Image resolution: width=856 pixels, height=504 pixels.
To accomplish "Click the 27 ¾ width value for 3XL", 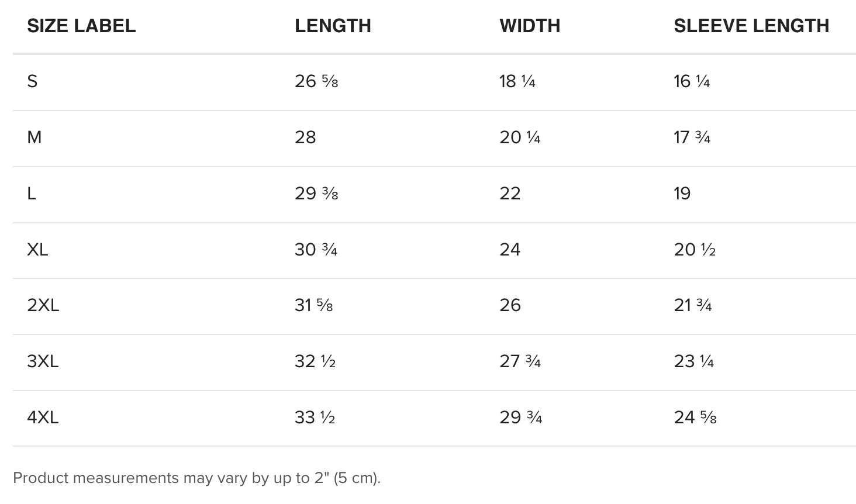I will [x=520, y=361].
